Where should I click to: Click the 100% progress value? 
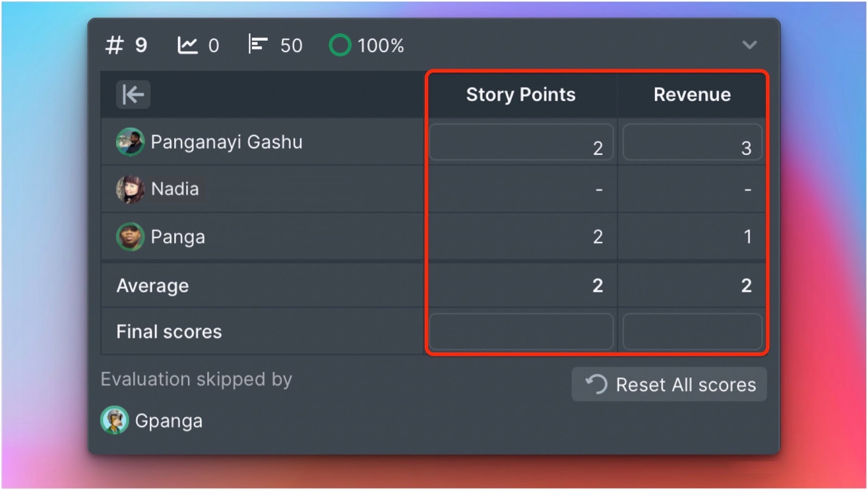tap(381, 46)
